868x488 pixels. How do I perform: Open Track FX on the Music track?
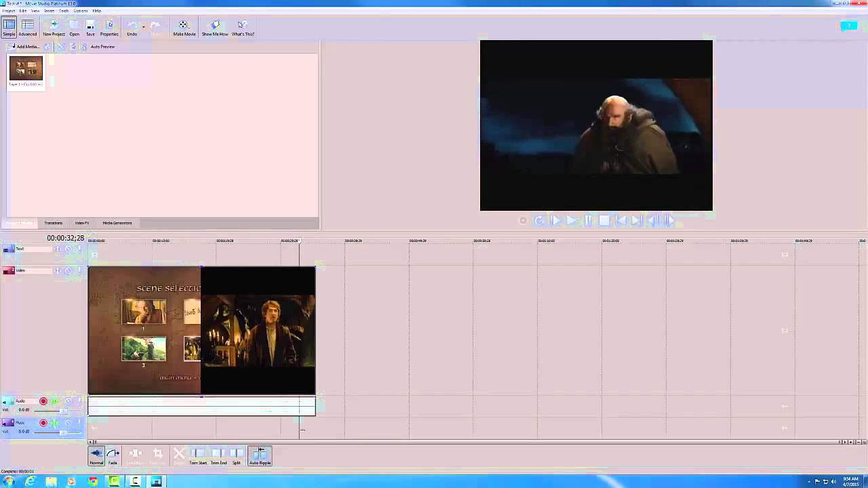[x=55, y=423]
